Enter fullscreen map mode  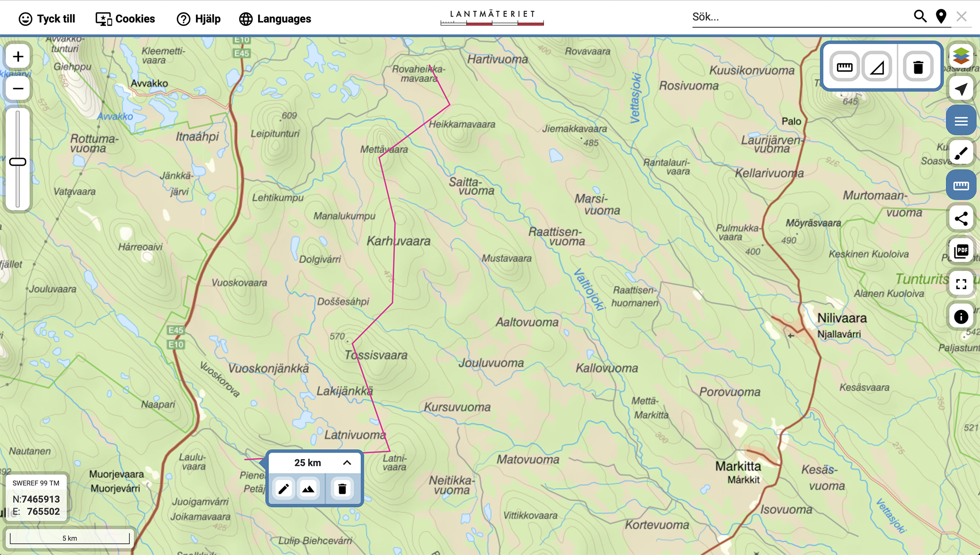[x=961, y=284]
